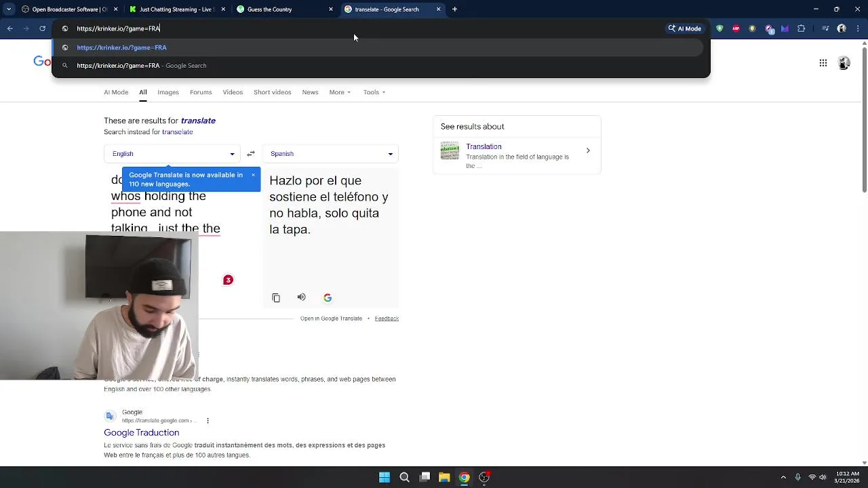Click the Feedback link
The image size is (868, 488).
[x=387, y=319]
